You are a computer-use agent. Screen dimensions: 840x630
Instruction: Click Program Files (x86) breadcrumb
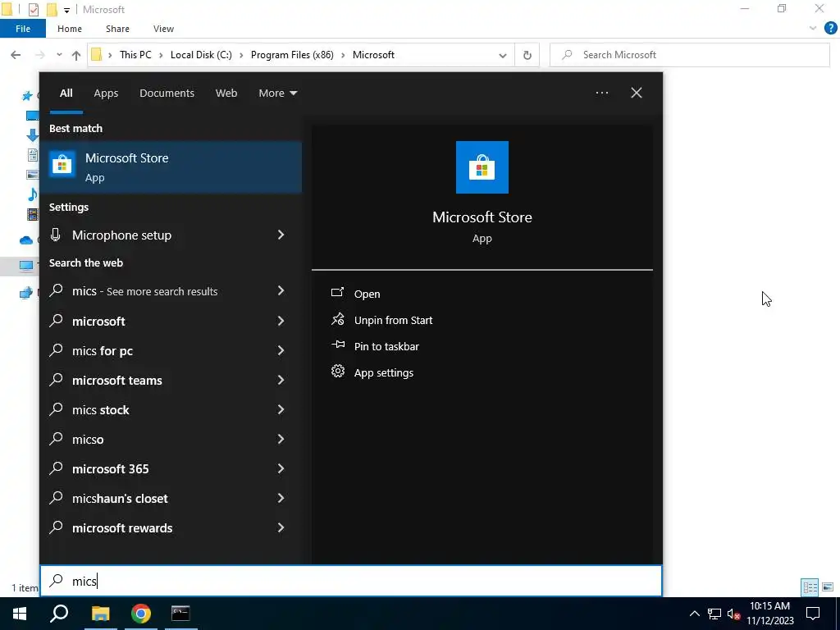click(x=292, y=55)
